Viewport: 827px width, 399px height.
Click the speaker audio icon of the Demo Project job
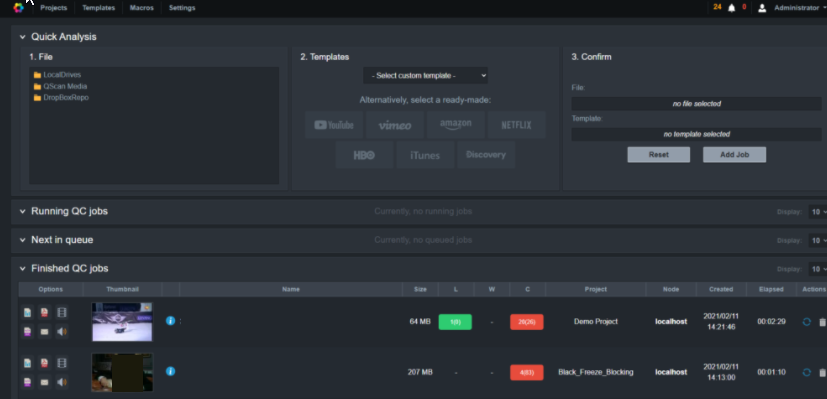click(62, 332)
